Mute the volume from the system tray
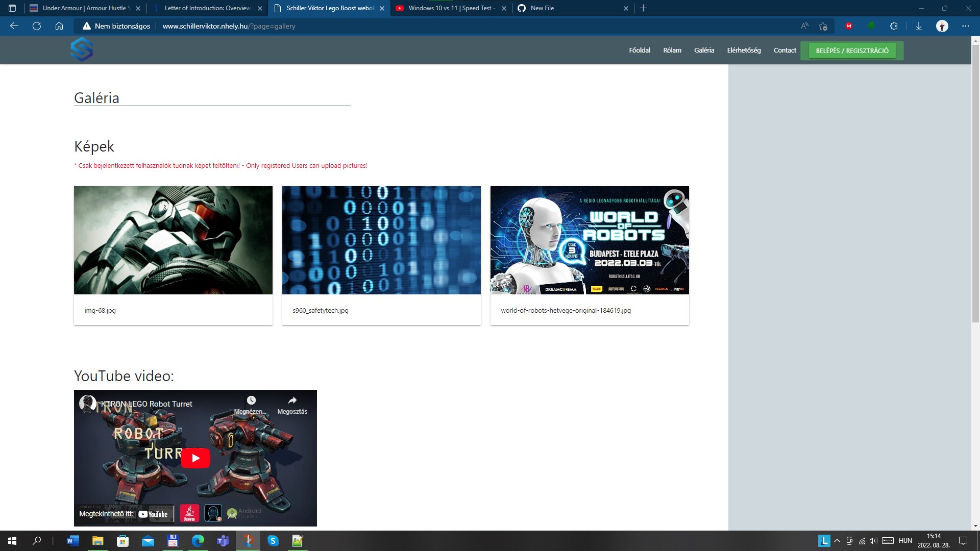Viewport: 980px width, 551px height. point(874,541)
